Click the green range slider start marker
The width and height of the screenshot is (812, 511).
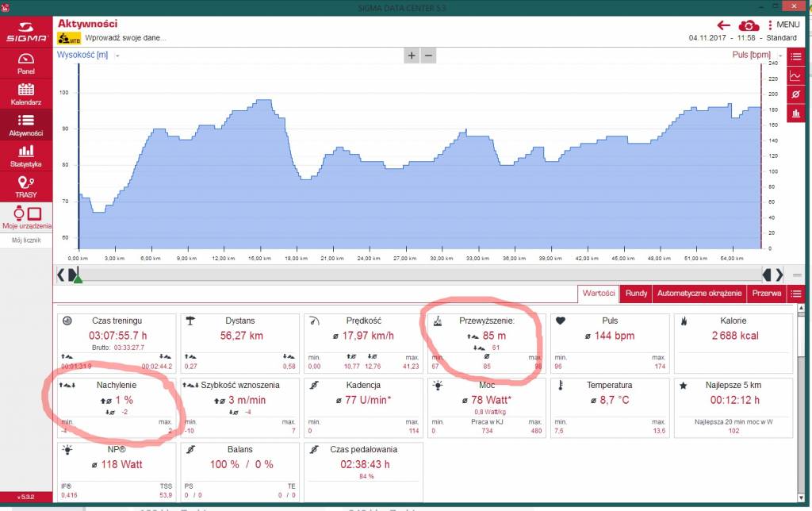click(78, 279)
